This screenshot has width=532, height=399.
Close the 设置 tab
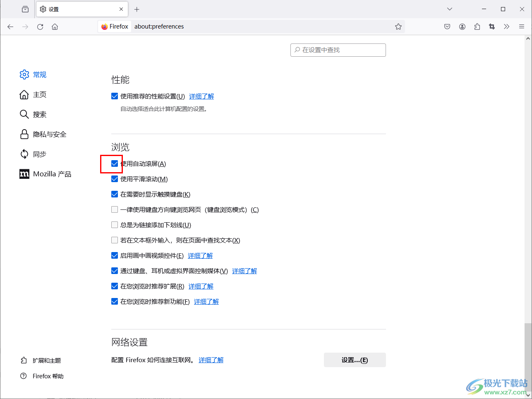click(x=121, y=9)
